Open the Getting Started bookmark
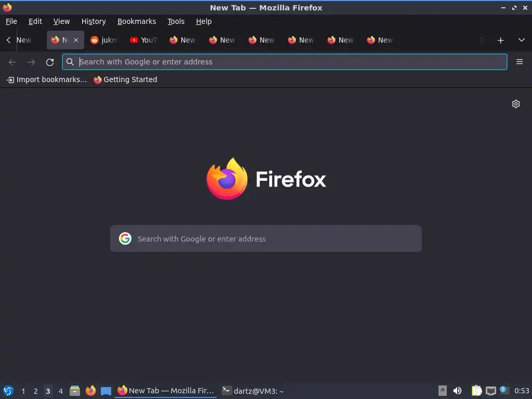Screen dimensions: 532x399 (126, 79)
